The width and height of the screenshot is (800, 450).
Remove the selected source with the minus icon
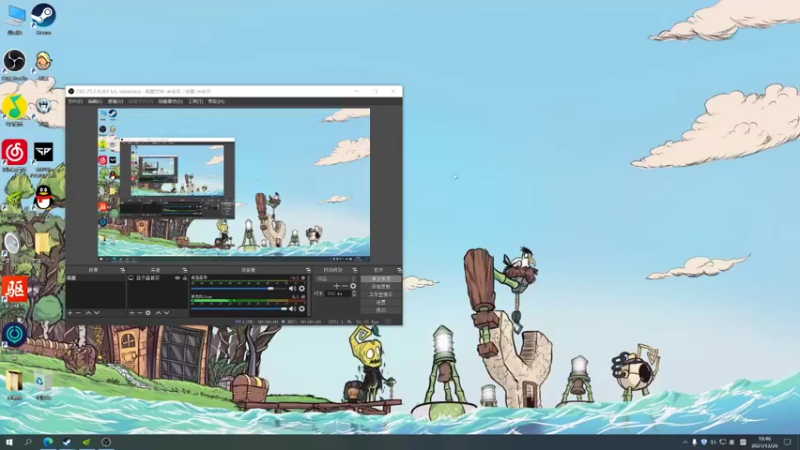click(140, 313)
